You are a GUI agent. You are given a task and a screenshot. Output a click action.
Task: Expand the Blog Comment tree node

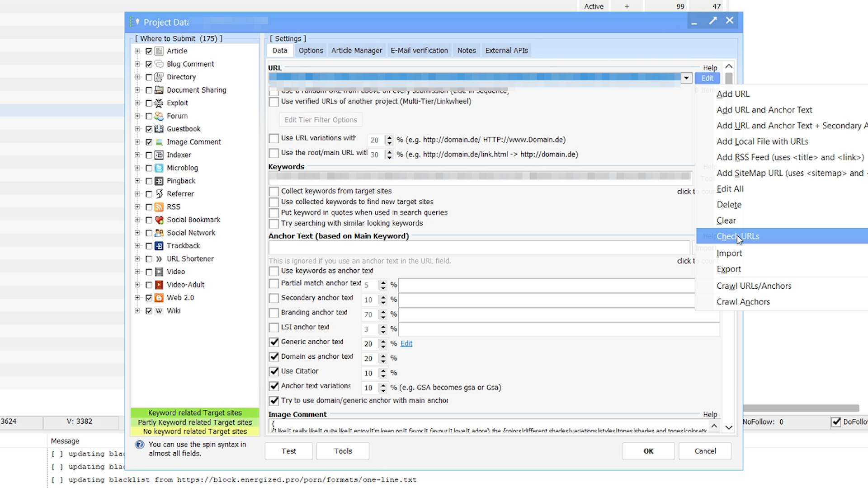pyautogui.click(x=137, y=64)
